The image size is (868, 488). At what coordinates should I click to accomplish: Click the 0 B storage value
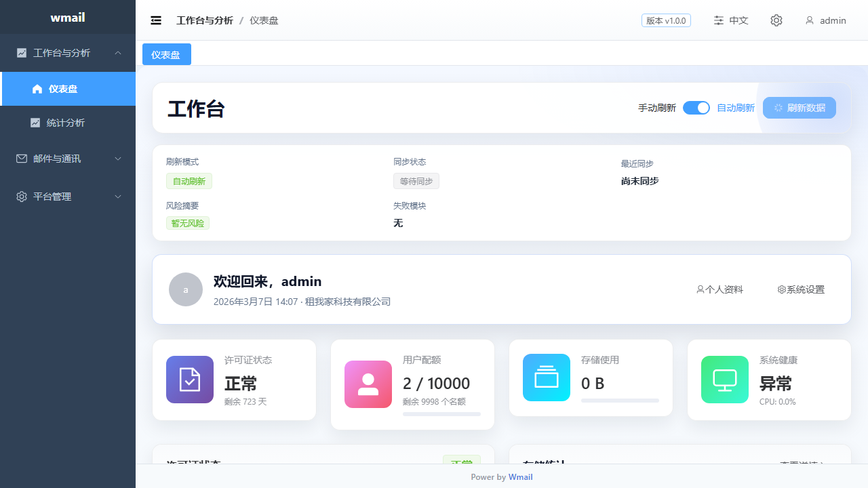[593, 384]
